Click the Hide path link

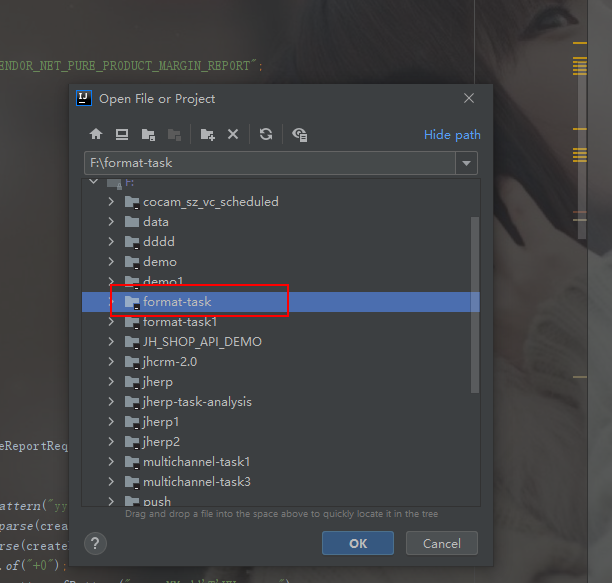click(x=452, y=135)
